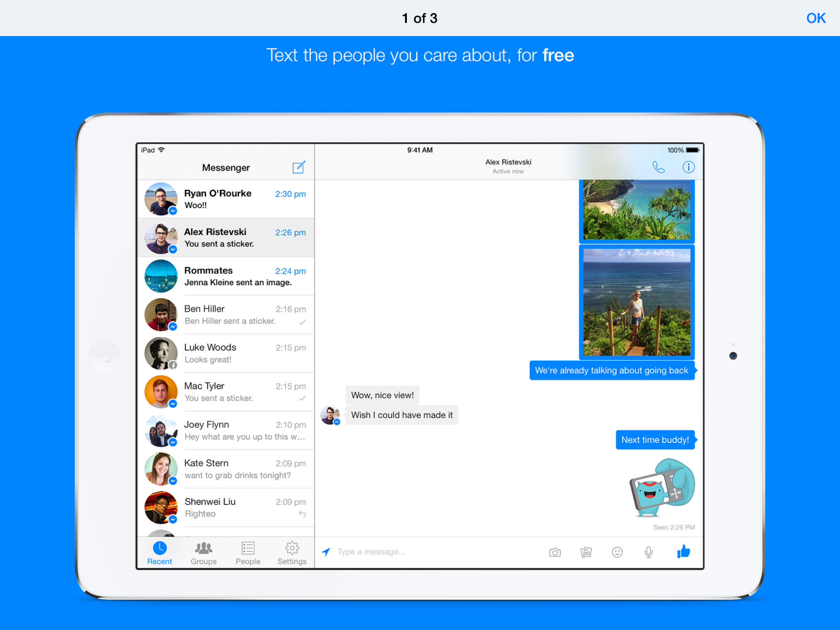Viewport: 840px width, 630px height.
Task: Tap the 'Messenger' list title
Action: (226, 167)
